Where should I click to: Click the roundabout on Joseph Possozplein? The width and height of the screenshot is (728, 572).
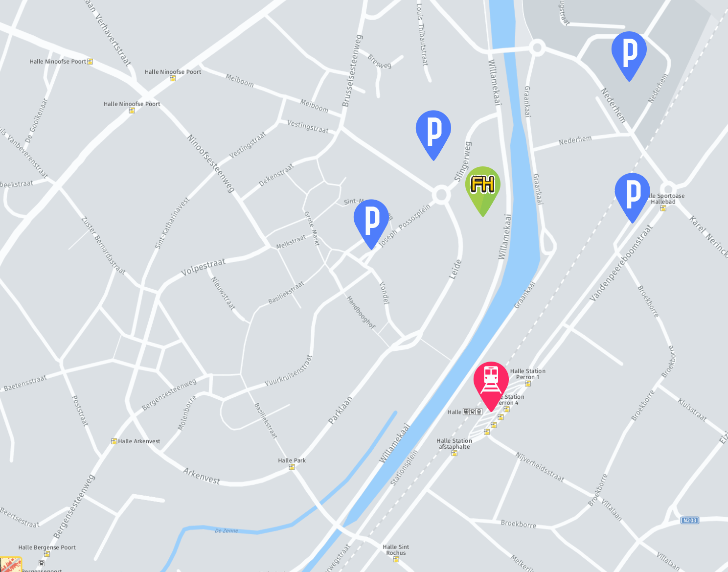441,195
